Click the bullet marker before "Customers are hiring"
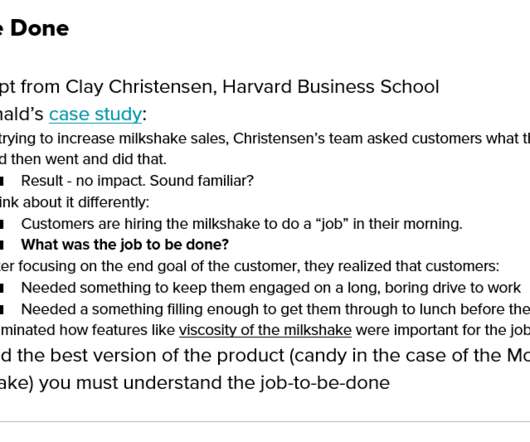 pos(2,224)
